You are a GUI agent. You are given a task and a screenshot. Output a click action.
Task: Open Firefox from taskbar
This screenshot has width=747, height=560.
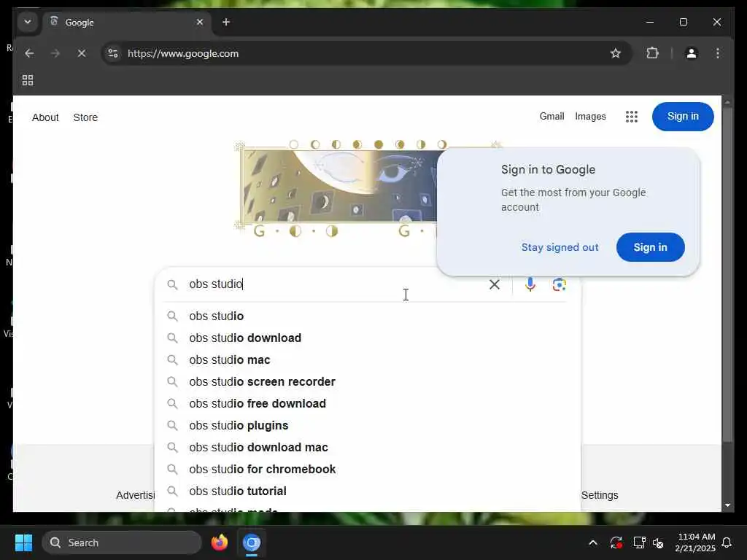click(219, 542)
